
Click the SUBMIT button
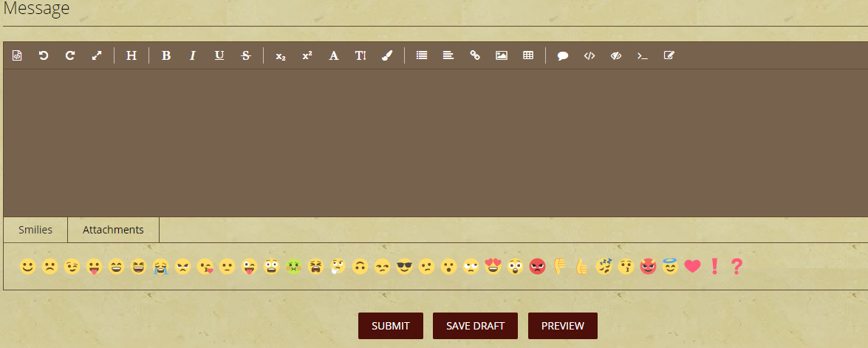click(x=391, y=326)
